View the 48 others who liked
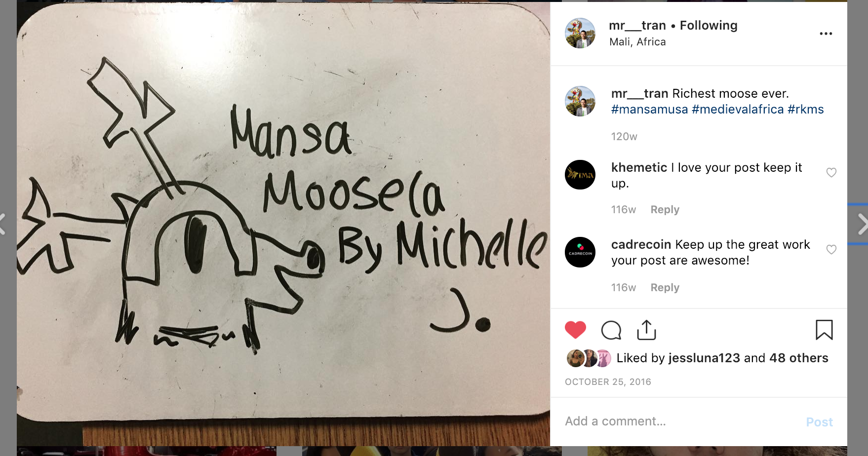Screen dimensions: 868x456 [x=799, y=358]
